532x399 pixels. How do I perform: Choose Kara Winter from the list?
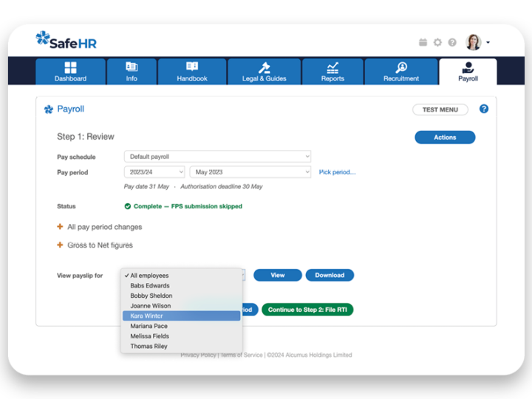pyautogui.click(x=182, y=316)
